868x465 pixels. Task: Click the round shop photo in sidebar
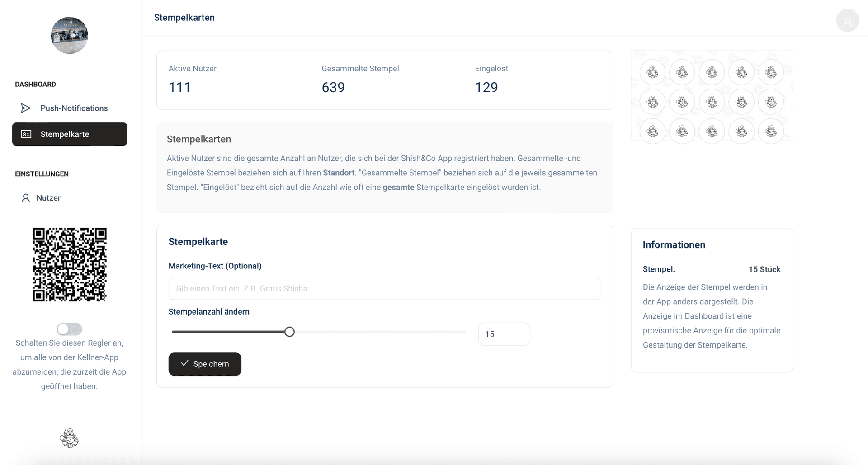click(x=69, y=36)
